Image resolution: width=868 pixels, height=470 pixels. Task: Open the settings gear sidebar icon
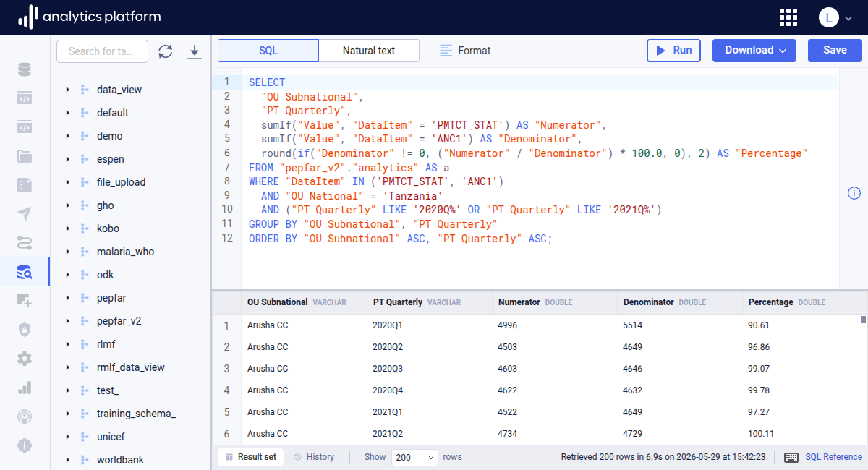point(25,359)
